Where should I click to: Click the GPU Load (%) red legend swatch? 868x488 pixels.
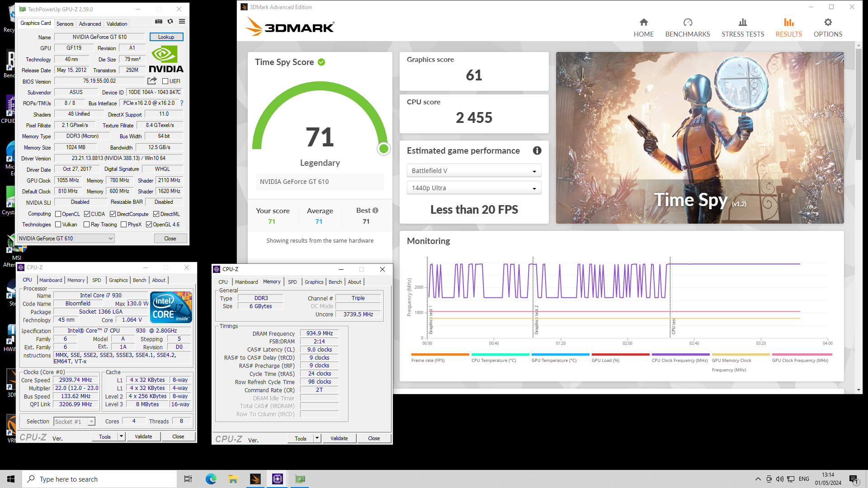[620, 355]
